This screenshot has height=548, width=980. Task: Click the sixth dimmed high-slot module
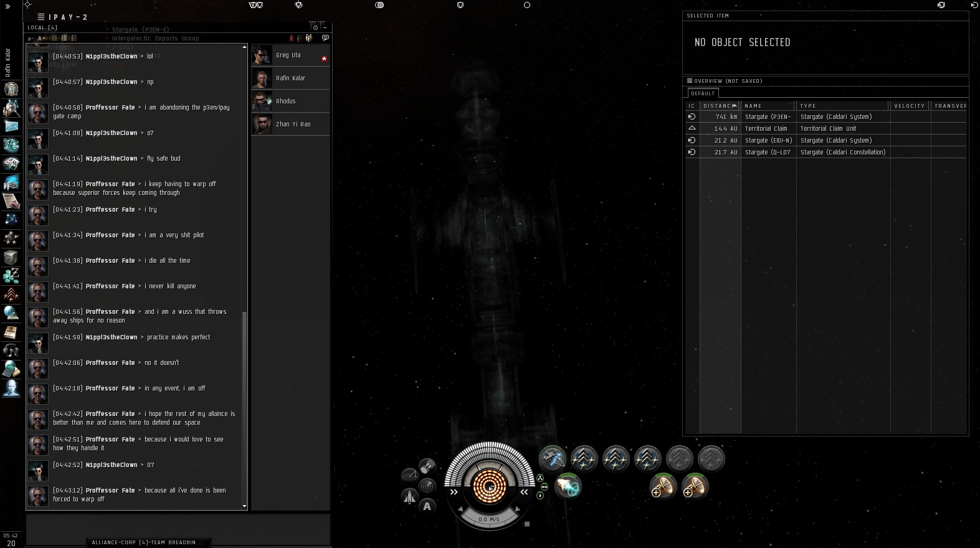tap(711, 459)
